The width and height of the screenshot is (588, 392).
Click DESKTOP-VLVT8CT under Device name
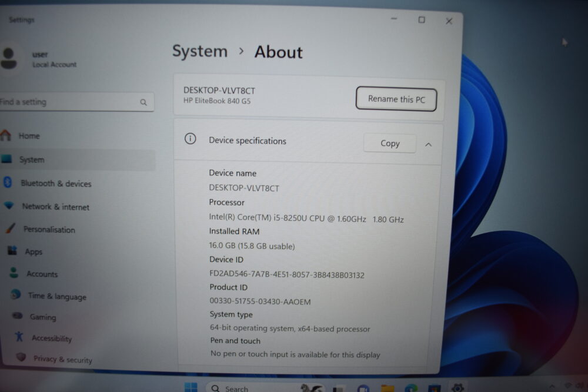(x=244, y=188)
